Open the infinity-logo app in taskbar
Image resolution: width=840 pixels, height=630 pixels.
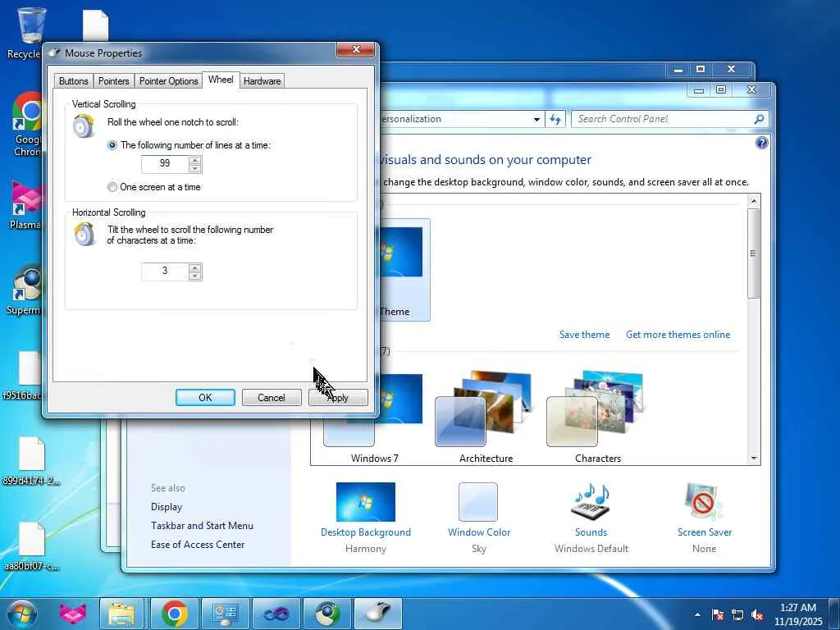276,614
